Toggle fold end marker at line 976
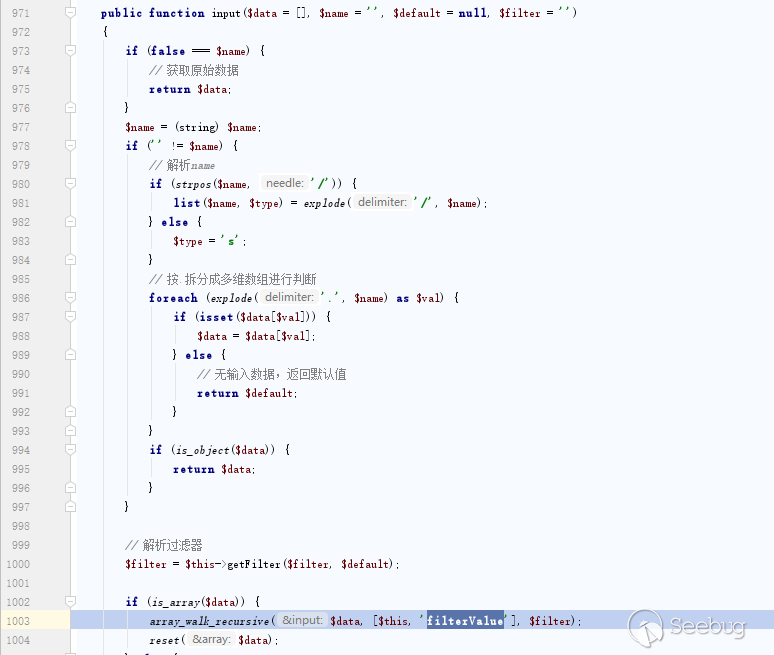Viewport: 774px width, 655px height. point(71,107)
